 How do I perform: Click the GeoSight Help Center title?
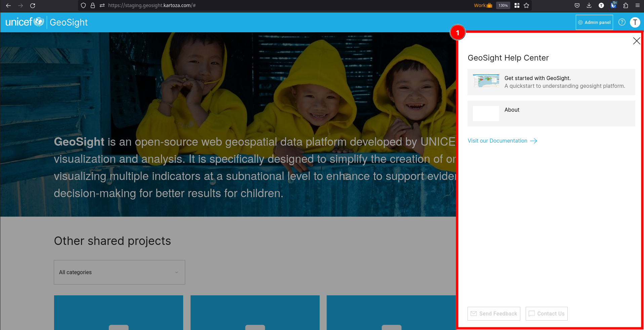pyautogui.click(x=508, y=58)
